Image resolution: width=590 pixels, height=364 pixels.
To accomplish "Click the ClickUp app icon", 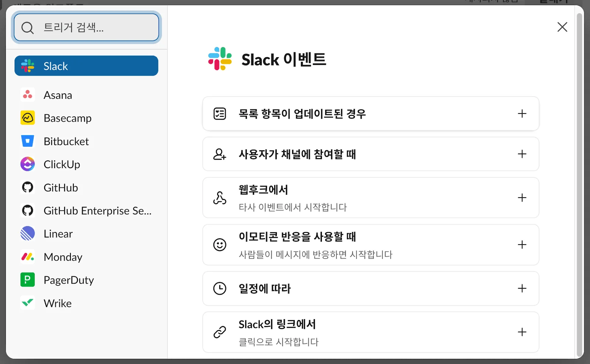I will (28, 164).
